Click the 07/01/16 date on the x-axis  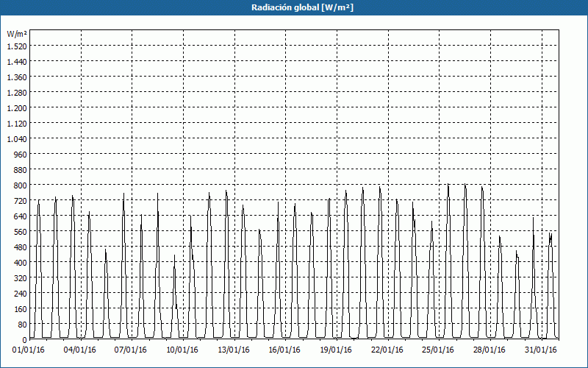(x=132, y=350)
